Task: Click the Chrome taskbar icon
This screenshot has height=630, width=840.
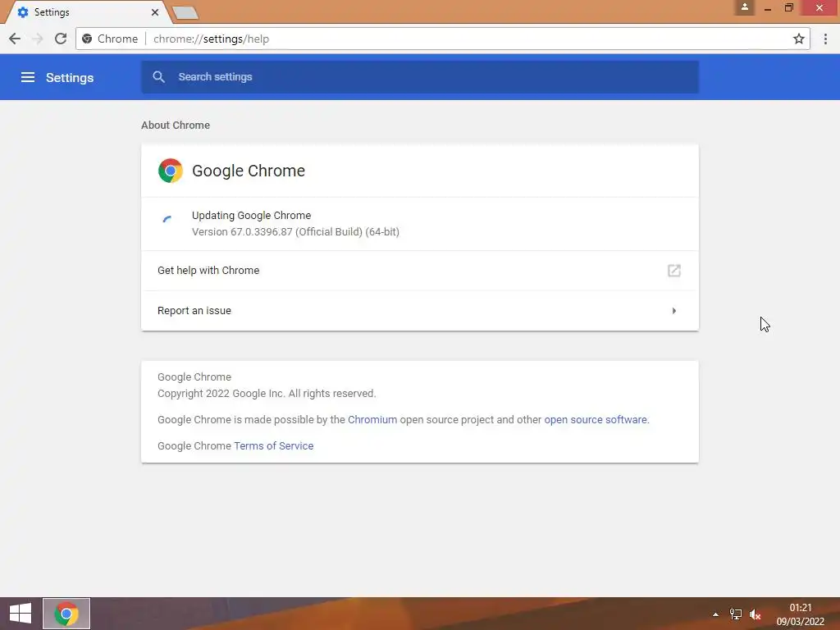Action: (x=66, y=614)
